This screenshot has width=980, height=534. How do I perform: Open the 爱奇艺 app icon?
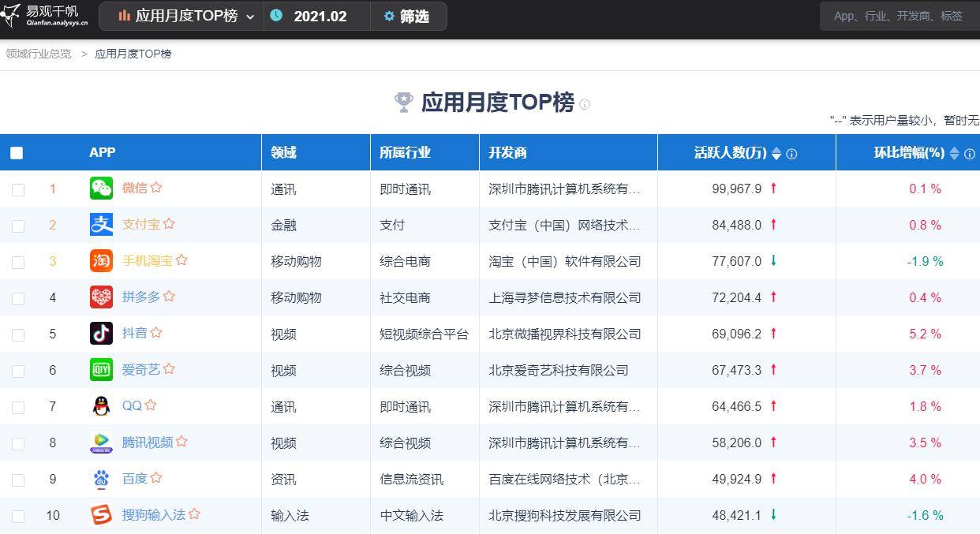(101, 369)
